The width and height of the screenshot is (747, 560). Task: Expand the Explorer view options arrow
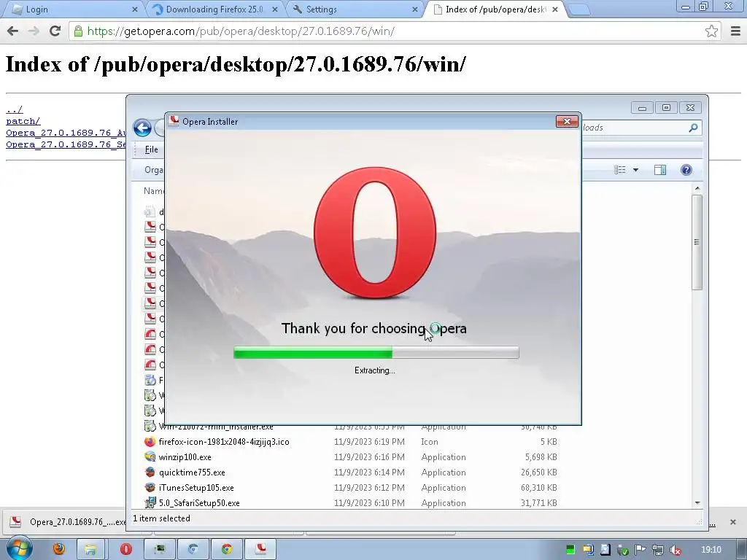coord(635,170)
